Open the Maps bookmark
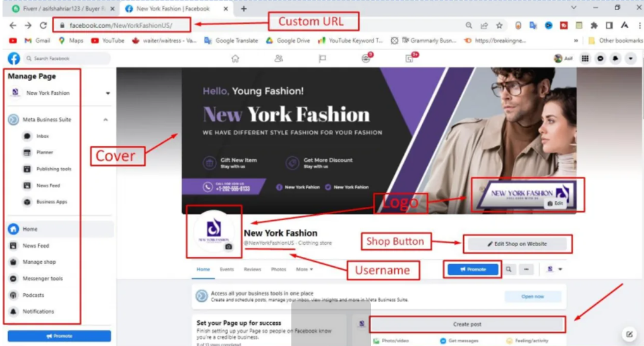The width and height of the screenshot is (644, 346). coord(71,40)
